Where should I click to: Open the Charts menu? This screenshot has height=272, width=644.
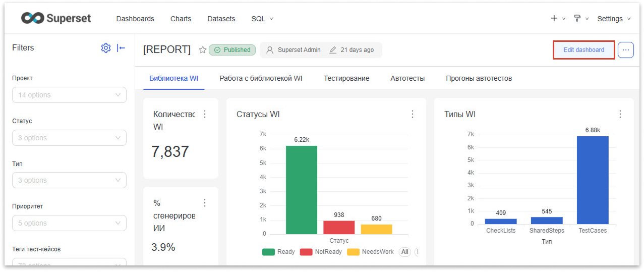(181, 19)
